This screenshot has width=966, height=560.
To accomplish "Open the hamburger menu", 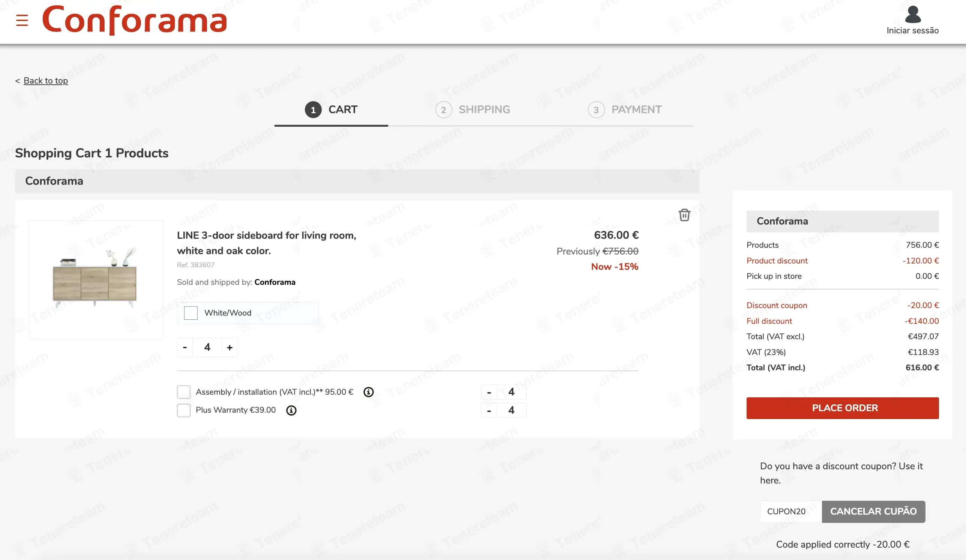I will pos(22,20).
